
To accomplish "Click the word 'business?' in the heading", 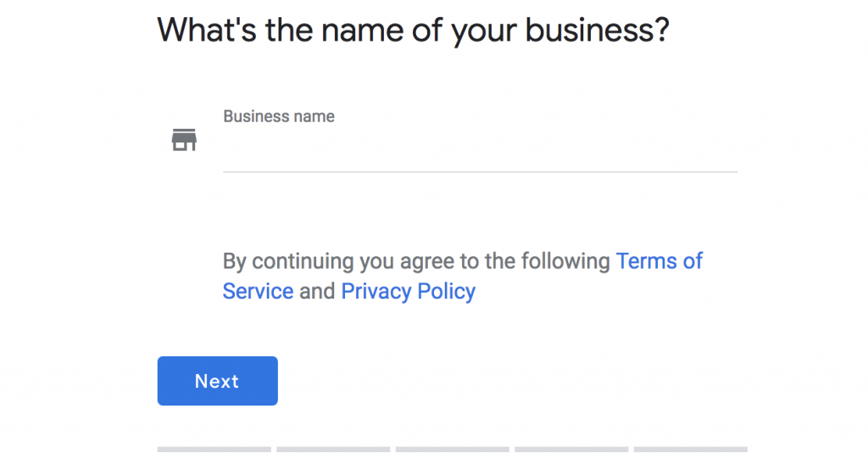I will tap(598, 30).
